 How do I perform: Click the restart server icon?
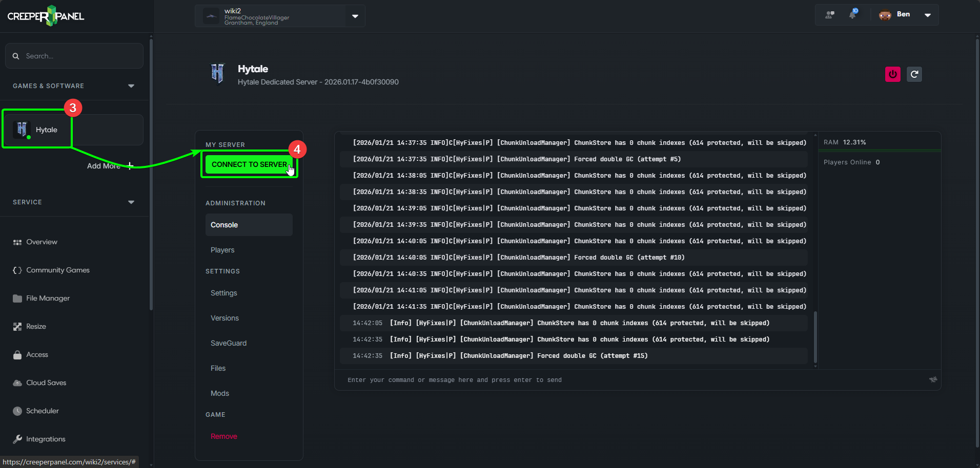914,74
